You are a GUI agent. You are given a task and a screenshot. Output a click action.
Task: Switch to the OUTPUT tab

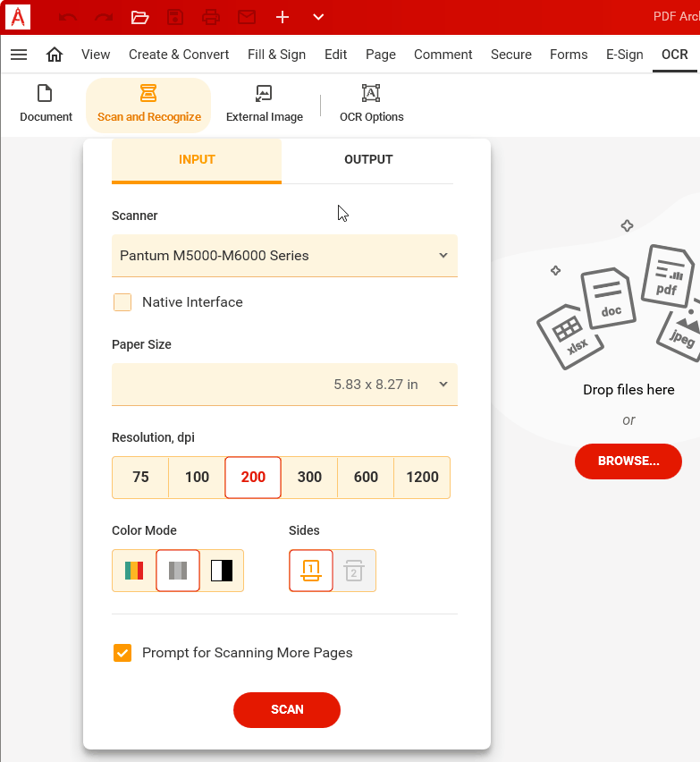pos(368,160)
